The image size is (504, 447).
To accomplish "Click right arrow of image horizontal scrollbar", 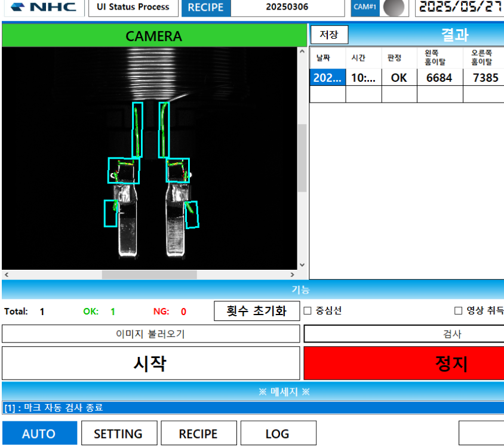I will click(292, 275).
